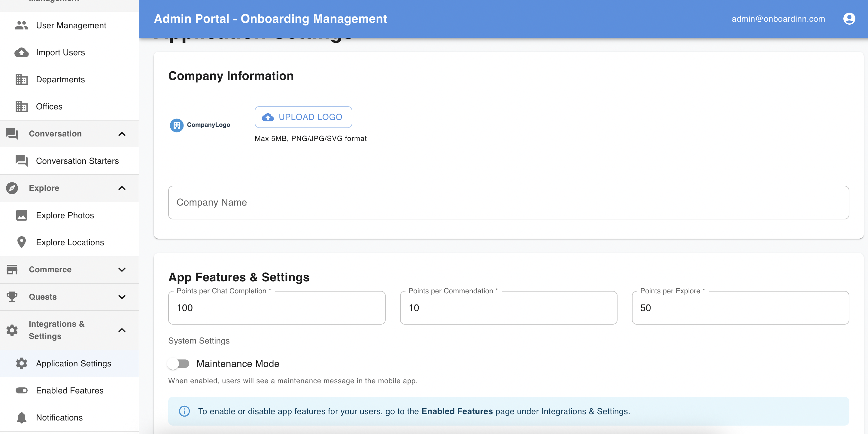Click the Explore section header
Image resolution: width=868 pixels, height=434 pixels.
pos(44,188)
